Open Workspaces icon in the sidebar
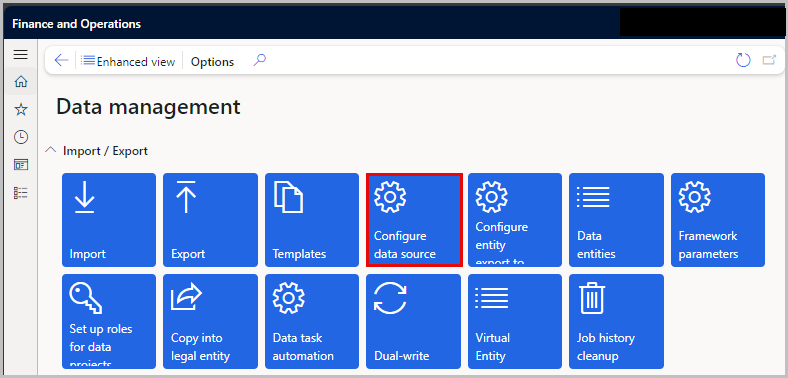This screenshot has height=378, width=788. coord(21,165)
